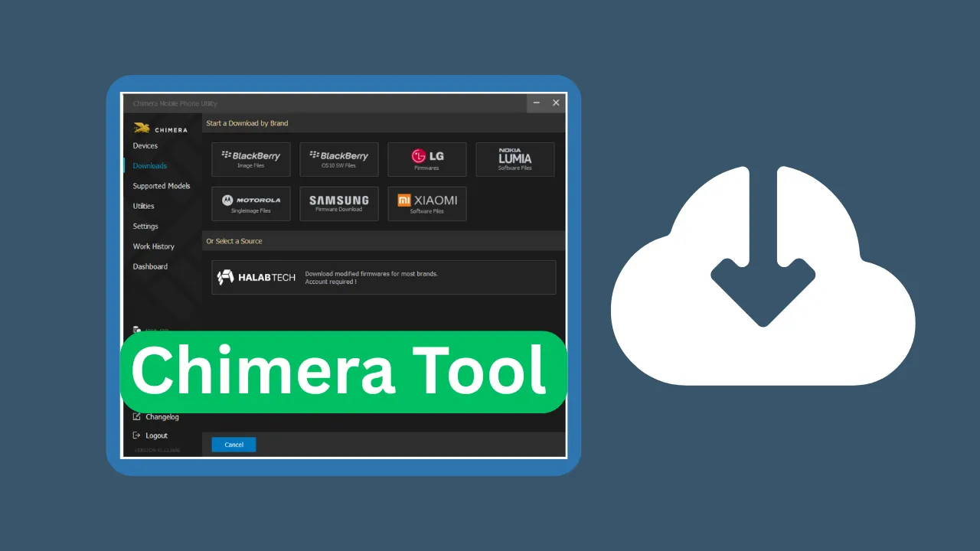Open the Devices section

(145, 146)
